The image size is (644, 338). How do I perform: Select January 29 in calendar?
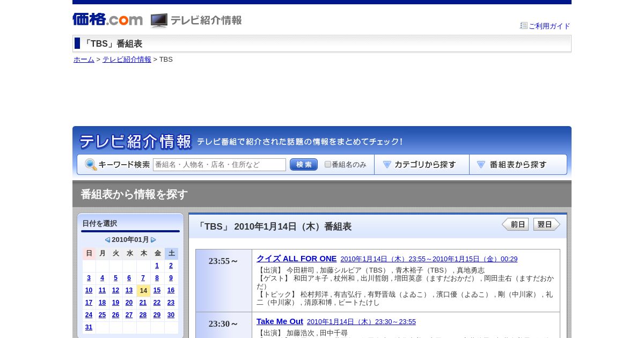pos(157,315)
